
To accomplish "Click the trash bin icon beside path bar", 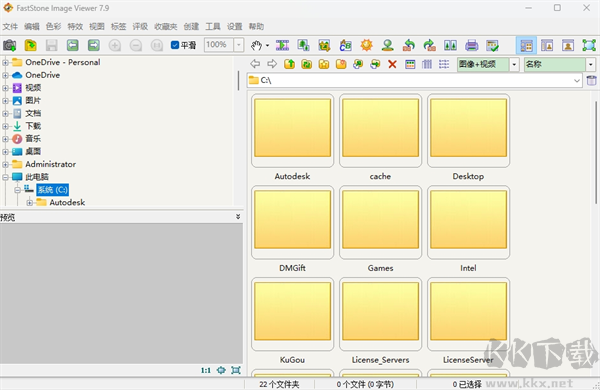I will [592, 80].
